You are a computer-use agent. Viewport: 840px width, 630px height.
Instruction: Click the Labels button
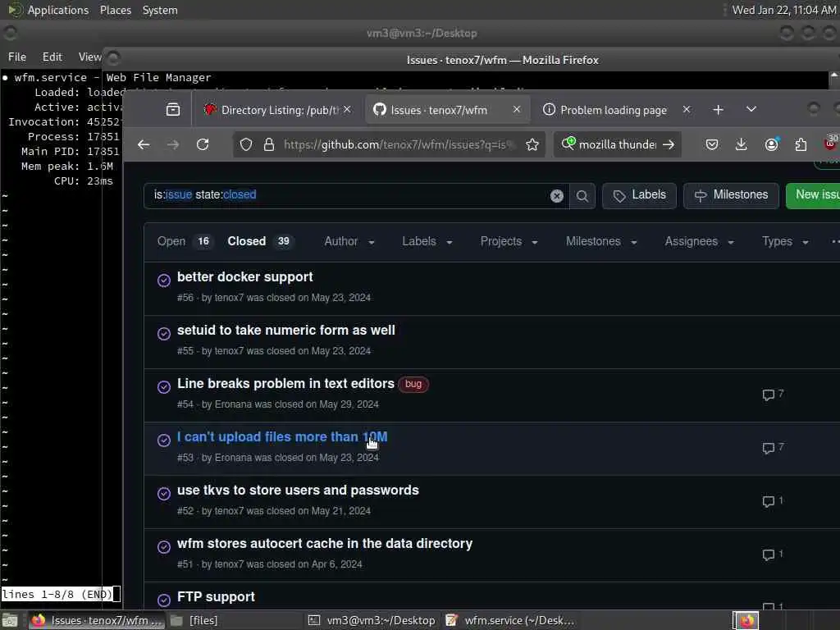(639, 195)
